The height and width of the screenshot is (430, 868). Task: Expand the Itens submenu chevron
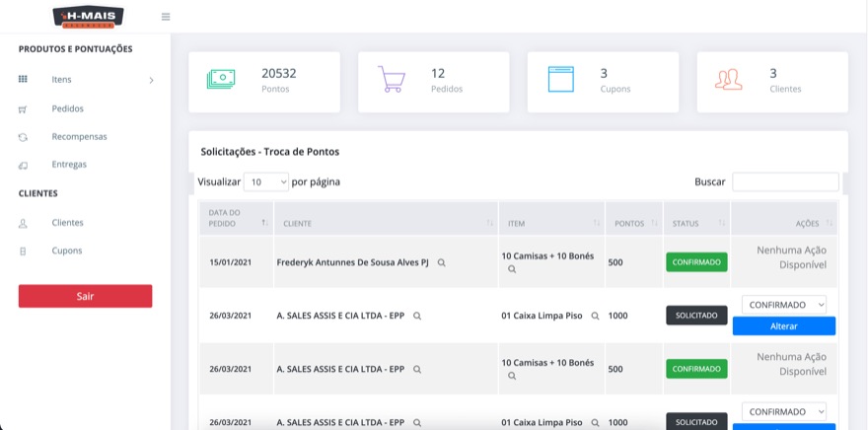pyautogui.click(x=151, y=80)
